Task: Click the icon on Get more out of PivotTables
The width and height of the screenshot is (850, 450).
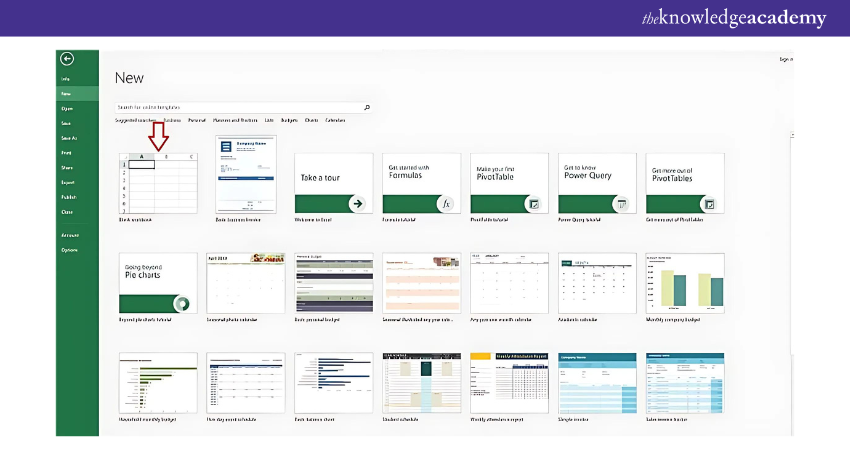Action: (709, 203)
